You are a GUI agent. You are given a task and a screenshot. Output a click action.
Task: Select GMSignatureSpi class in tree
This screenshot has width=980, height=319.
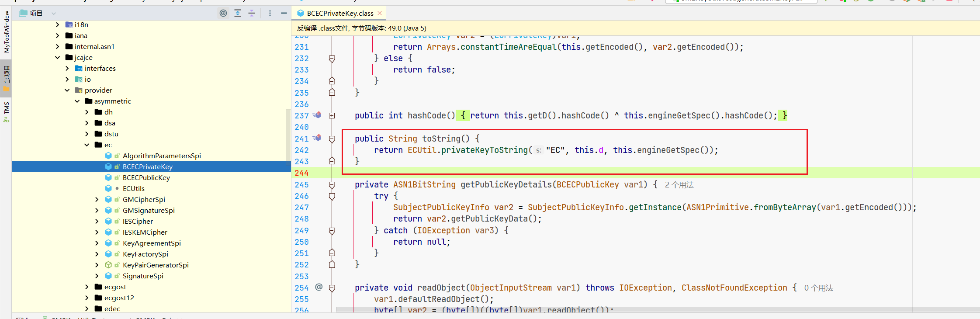149,210
